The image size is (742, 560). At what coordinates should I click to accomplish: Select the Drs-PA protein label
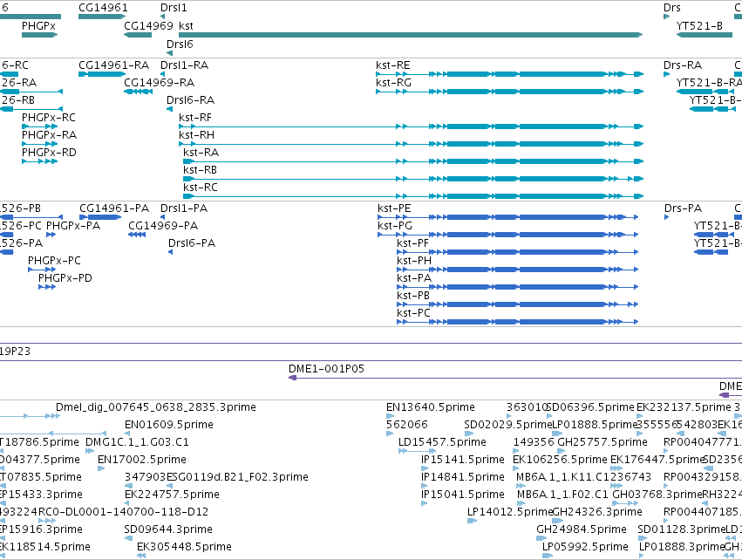(683, 208)
